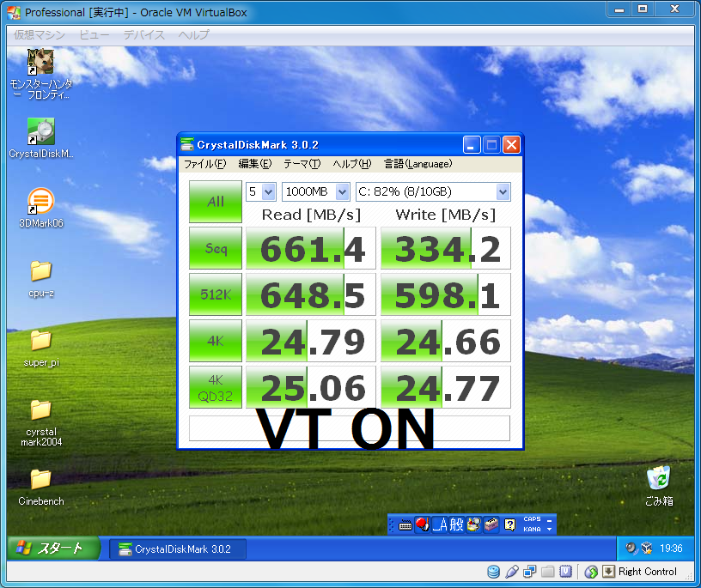Click the taskbar clock 19:36
Image resolution: width=701 pixels, height=588 pixels.
point(671,549)
